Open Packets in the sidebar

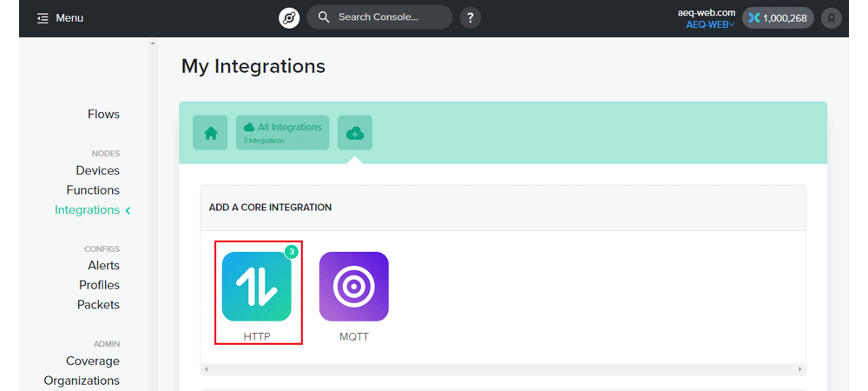tap(99, 305)
